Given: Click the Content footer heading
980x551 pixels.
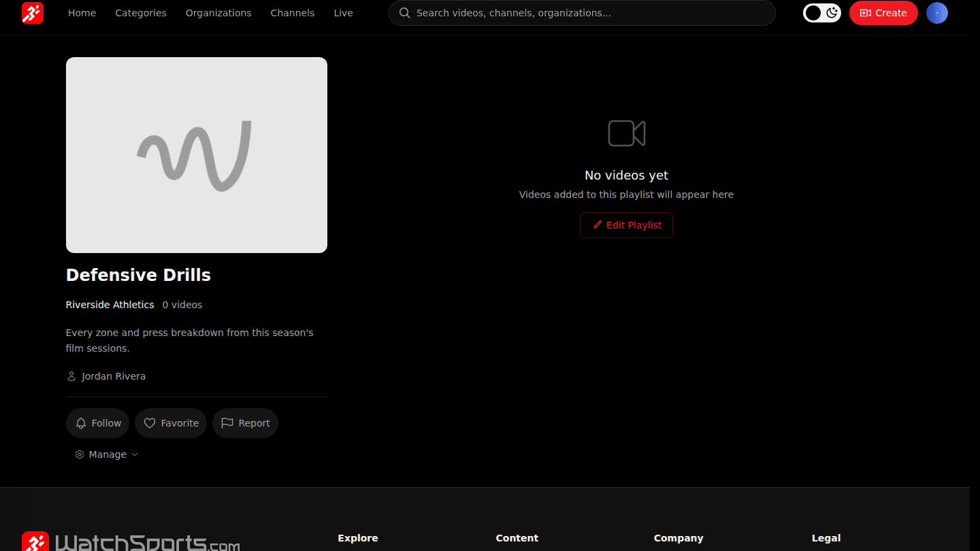Looking at the screenshot, I should click(517, 538).
